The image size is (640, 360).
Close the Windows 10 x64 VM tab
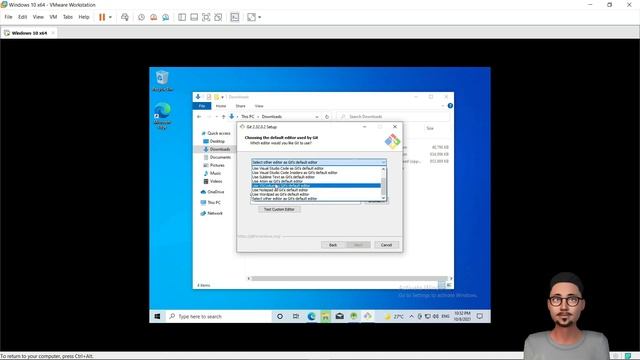[53, 33]
